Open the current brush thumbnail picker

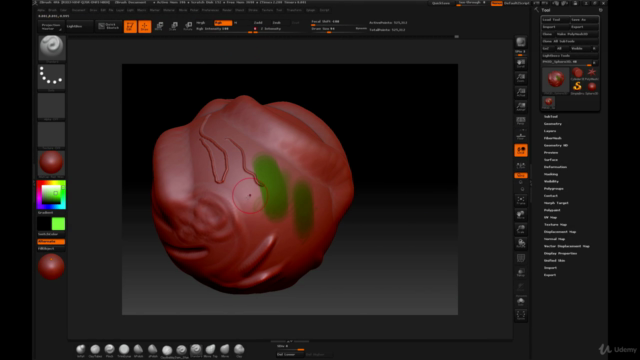click(51, 48)
